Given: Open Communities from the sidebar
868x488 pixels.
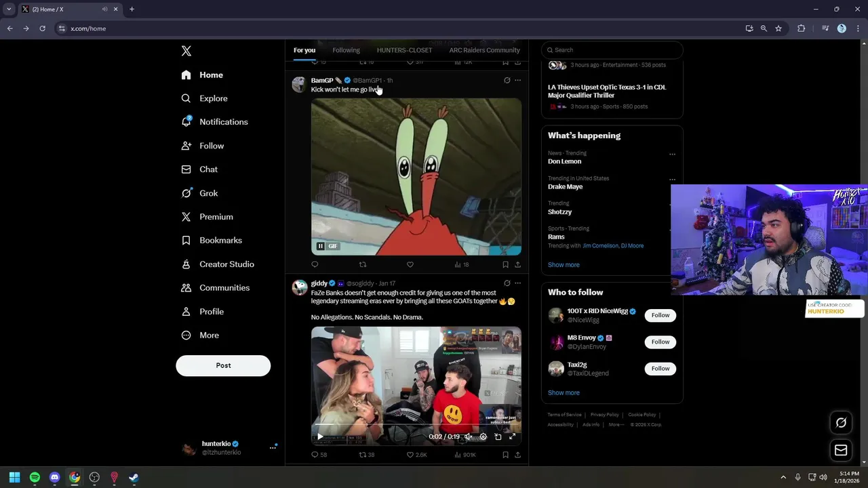Looking at the screenshot, I should click(216, 288).
